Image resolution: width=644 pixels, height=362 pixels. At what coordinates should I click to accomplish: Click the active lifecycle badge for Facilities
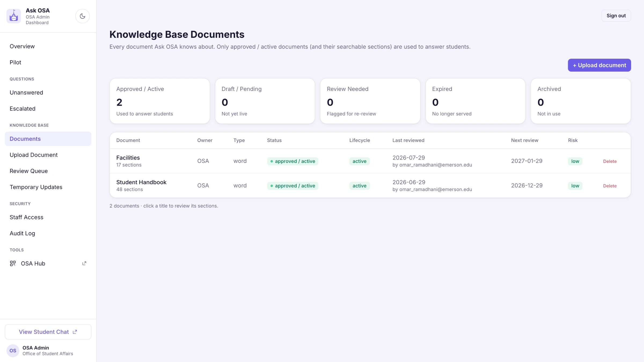359,161
